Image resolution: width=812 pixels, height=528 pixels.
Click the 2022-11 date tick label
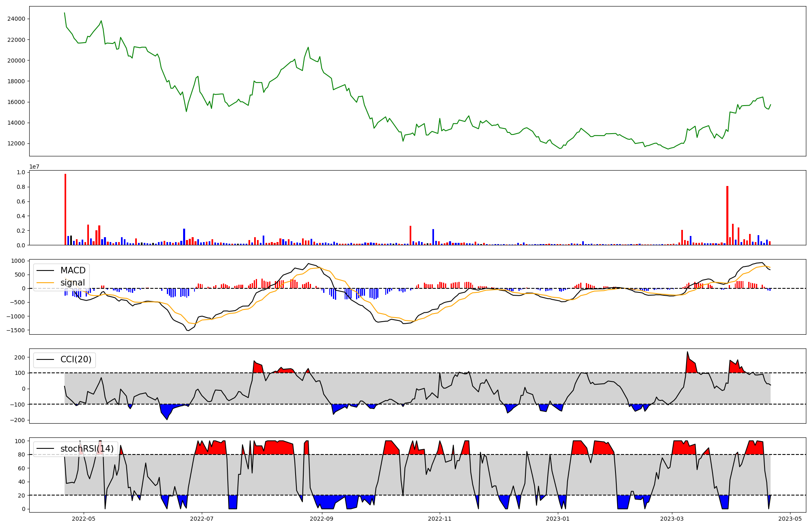pos(440,519)
